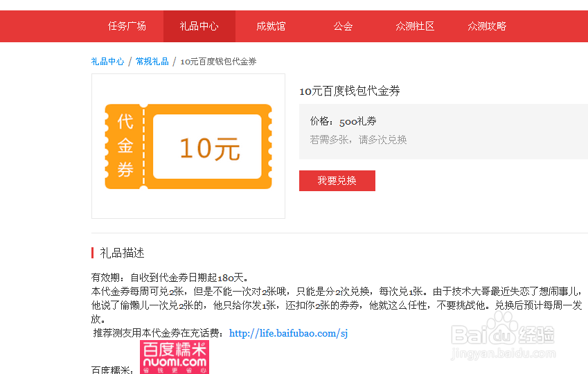Switch to the 众测社区 tab
Image resolution: width=588 pixels, height=374 pixels.
coord(415,26)
